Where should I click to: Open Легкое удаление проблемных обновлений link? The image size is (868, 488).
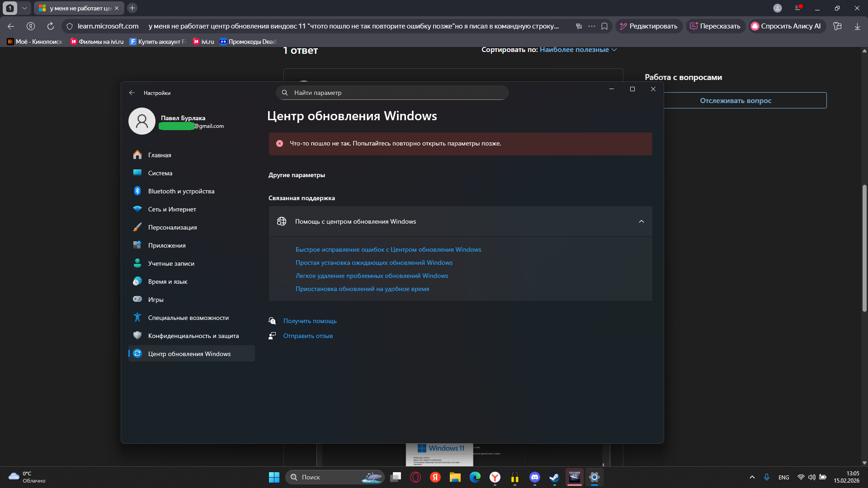coord(372,276)
